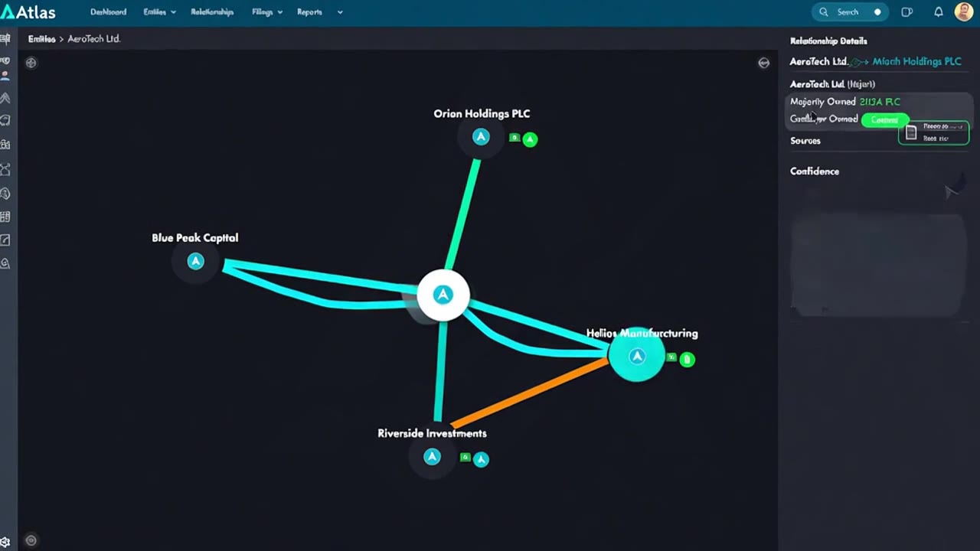
Task: Click the round canvas tool icon under the breadcrumb
Action: 31,63
